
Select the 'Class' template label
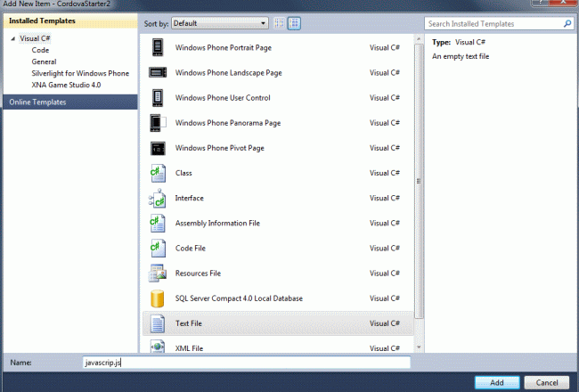[183, 173]
